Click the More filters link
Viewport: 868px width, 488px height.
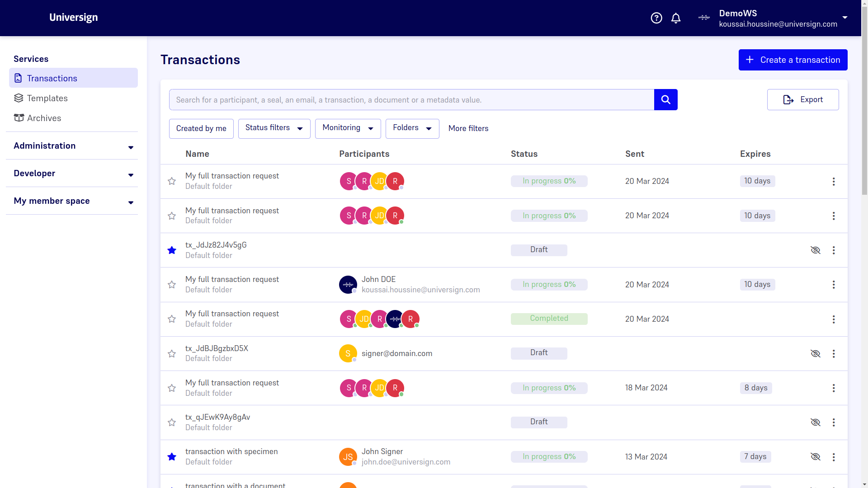click(468, 129)
